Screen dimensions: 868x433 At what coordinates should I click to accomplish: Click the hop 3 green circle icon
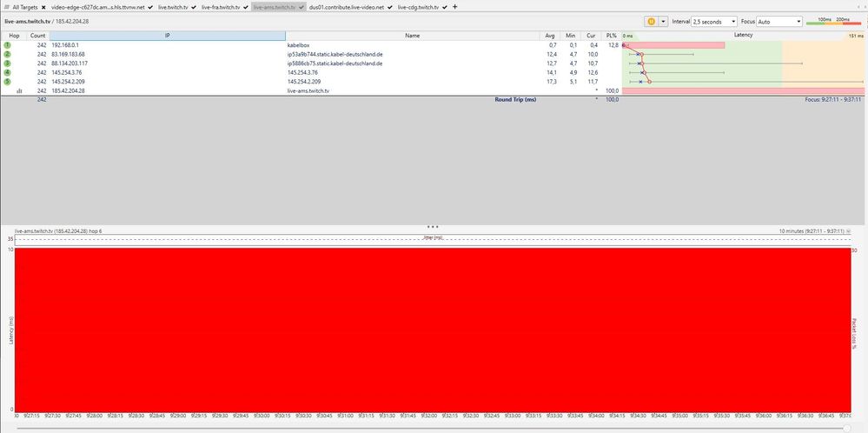7,63
